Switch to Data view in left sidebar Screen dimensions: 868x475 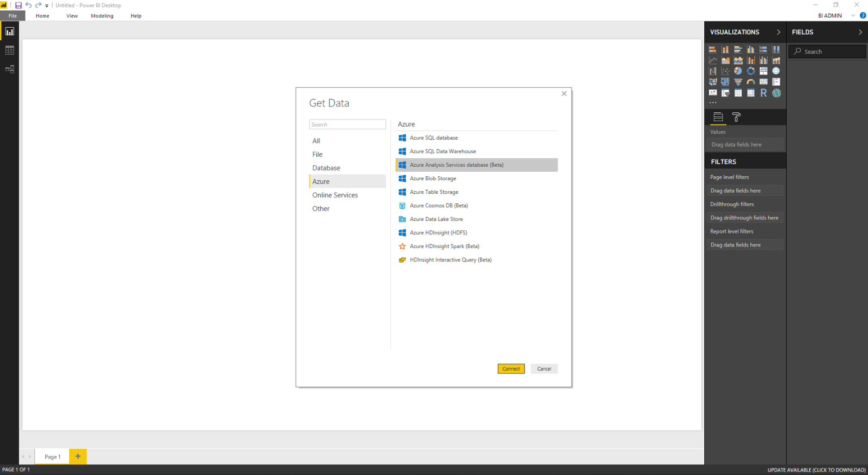[10, 50]
